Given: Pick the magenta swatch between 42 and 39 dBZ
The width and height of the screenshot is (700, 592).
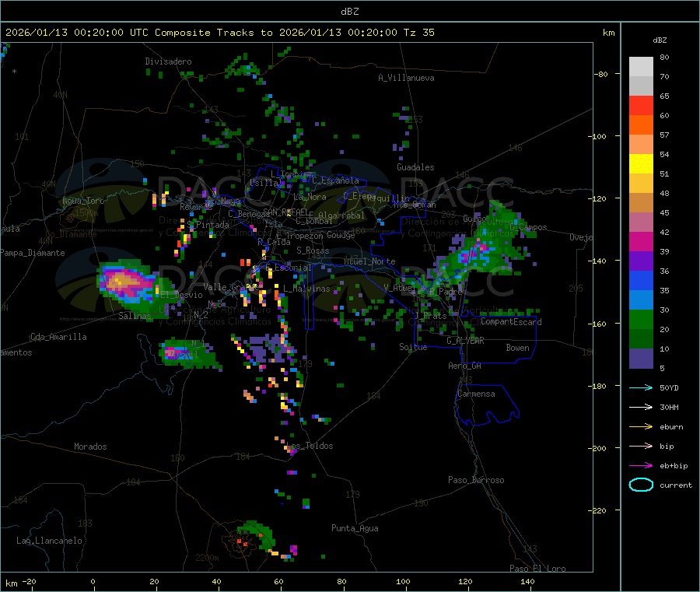Looking at the screenshot, I should (x=641, y=241).
